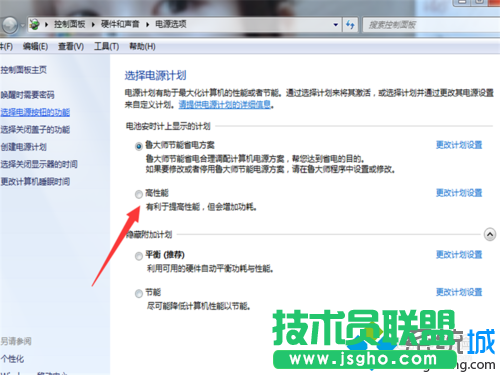500x375 pixels.
Task: Select the 平衡 (推荐) radio button
Action: (x=139, y=256)
